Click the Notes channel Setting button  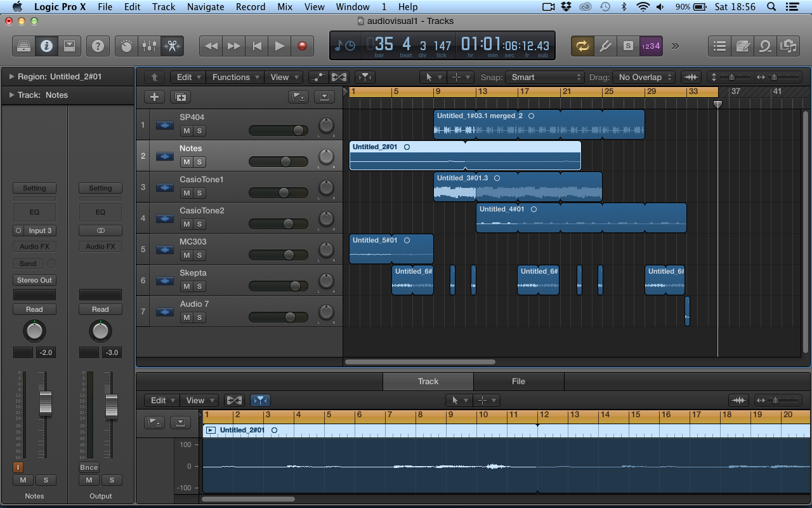click(34, 188)
